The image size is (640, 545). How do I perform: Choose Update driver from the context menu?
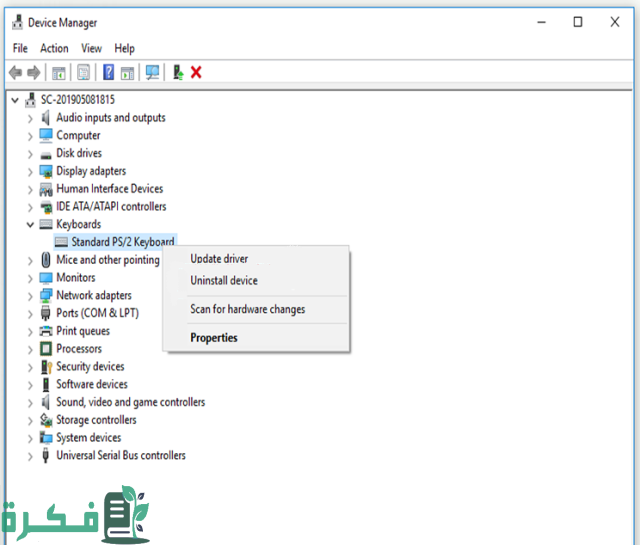(x=219, y=259)
